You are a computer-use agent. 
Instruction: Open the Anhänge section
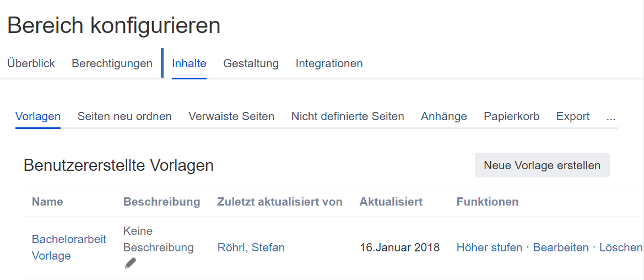443,116
